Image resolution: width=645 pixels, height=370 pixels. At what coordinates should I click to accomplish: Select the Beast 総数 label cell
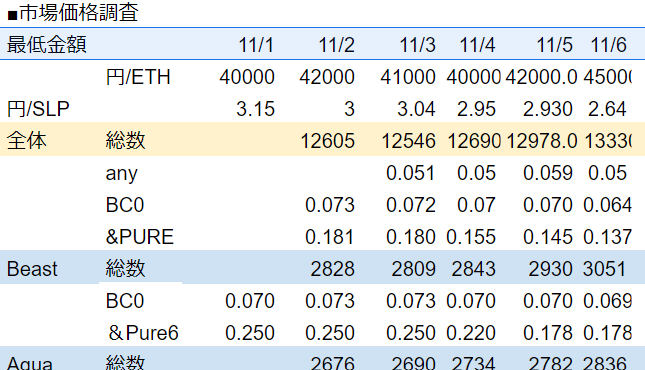pos(125,269)
